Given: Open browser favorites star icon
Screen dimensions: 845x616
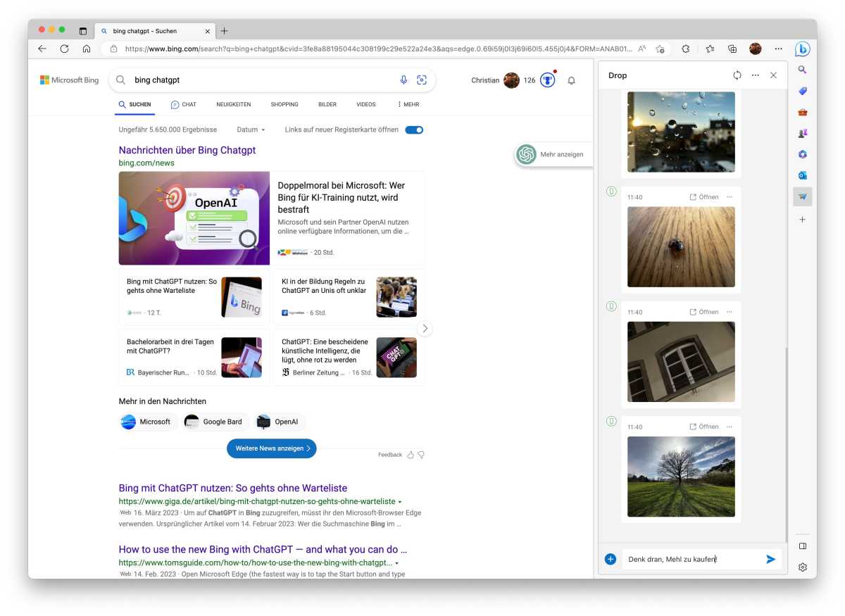Looking at the screenshot, I should (x=710, y=49).
